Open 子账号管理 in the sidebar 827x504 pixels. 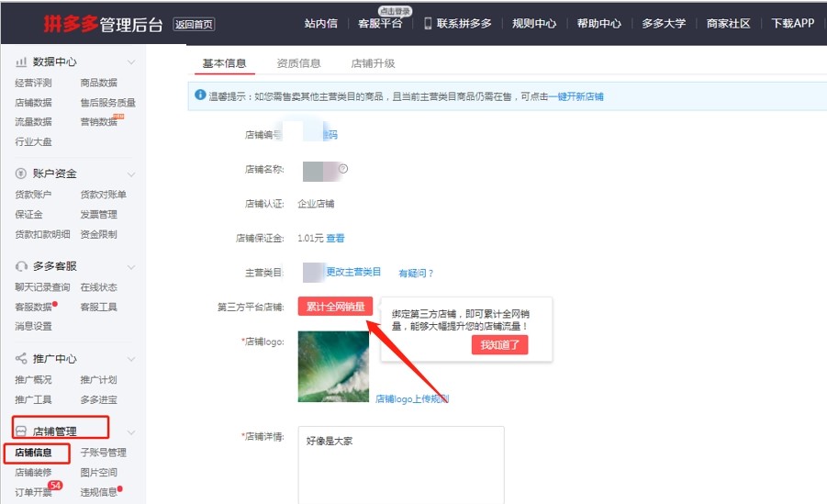tap(104, 453)
